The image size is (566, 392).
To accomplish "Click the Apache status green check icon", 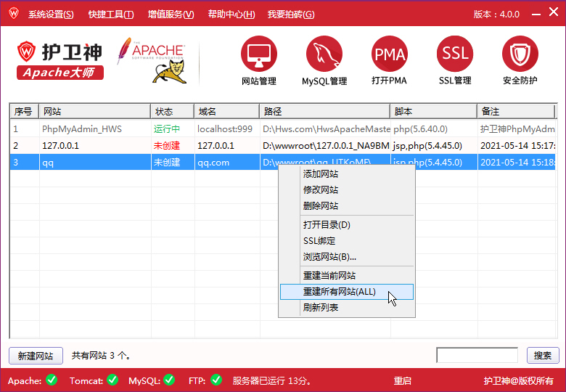I will (x=52, y=380).
